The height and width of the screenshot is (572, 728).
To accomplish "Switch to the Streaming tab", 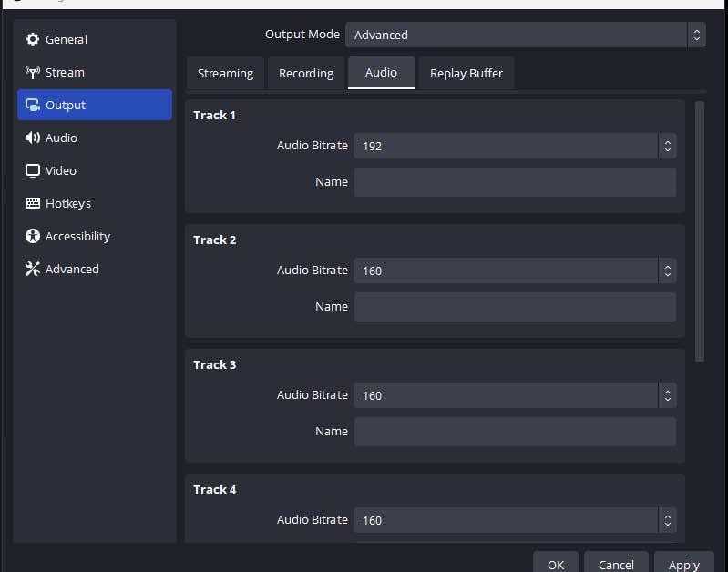I will [225, 73].
